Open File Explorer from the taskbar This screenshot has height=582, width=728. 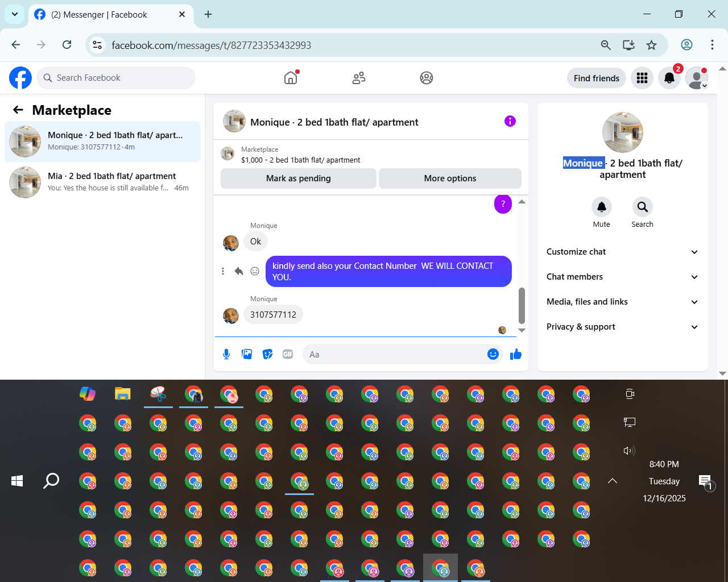123,394
